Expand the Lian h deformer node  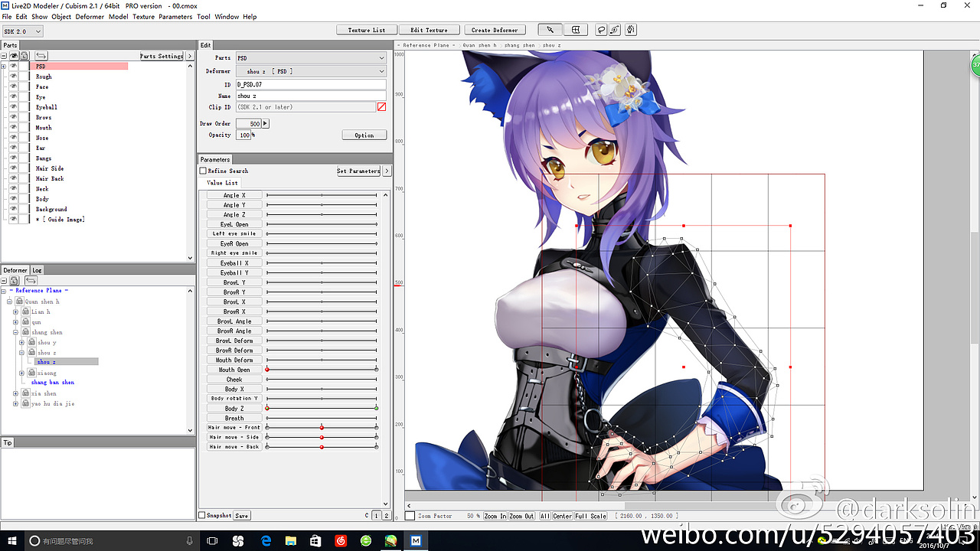pyautogui.click(x=15, y=311)
